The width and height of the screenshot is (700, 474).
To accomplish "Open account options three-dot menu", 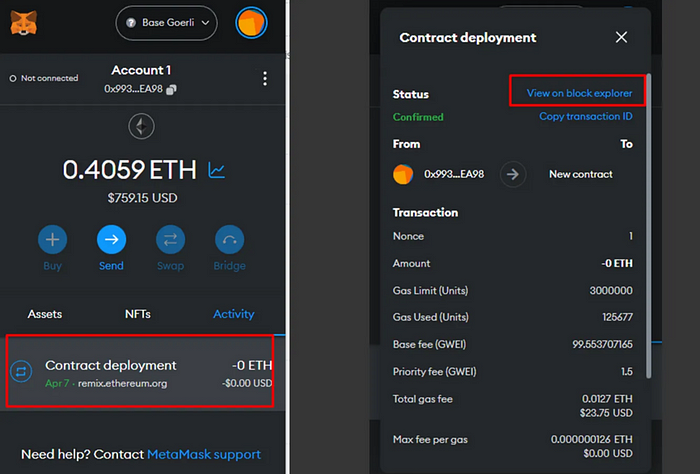I will click(x=265, y=79).
